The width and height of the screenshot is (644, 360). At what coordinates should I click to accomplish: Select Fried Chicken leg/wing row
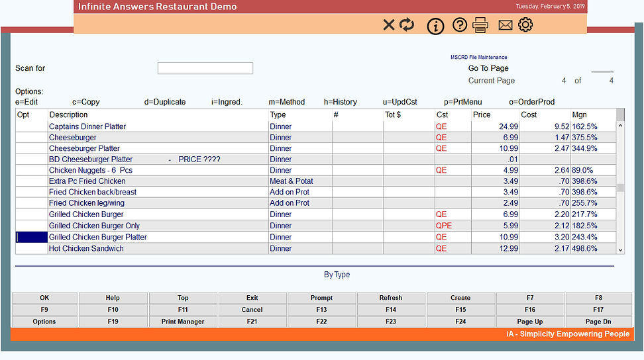316,203
